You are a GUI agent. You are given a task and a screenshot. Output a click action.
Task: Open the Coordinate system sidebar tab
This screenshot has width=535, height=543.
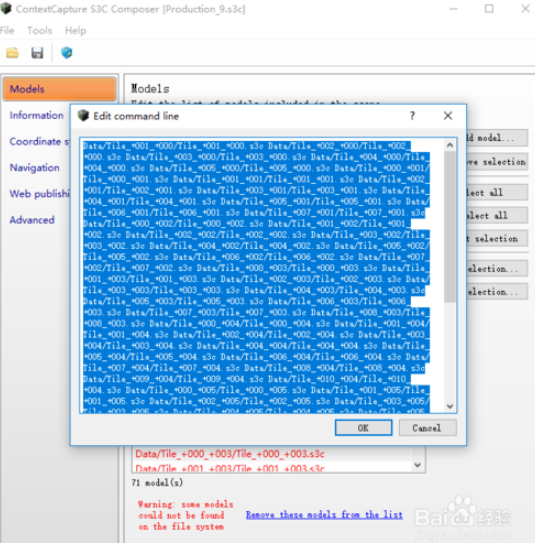click(39, 142)
